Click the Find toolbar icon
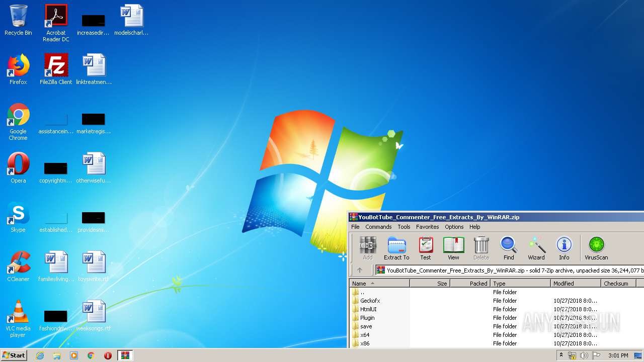The image size is (644, 362). tap(509, 249)
